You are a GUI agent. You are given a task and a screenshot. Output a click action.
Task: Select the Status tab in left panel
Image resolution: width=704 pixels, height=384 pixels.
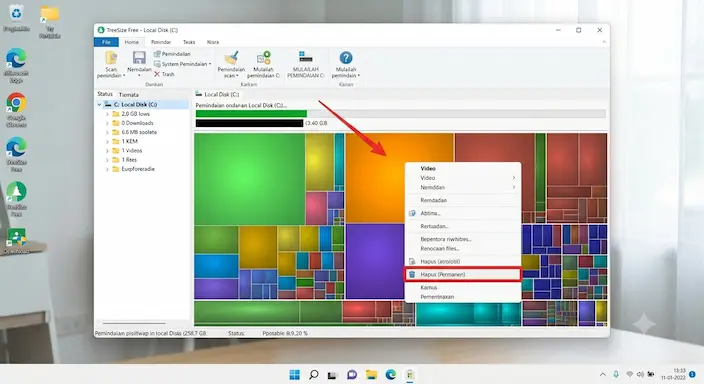pos(105,94)
